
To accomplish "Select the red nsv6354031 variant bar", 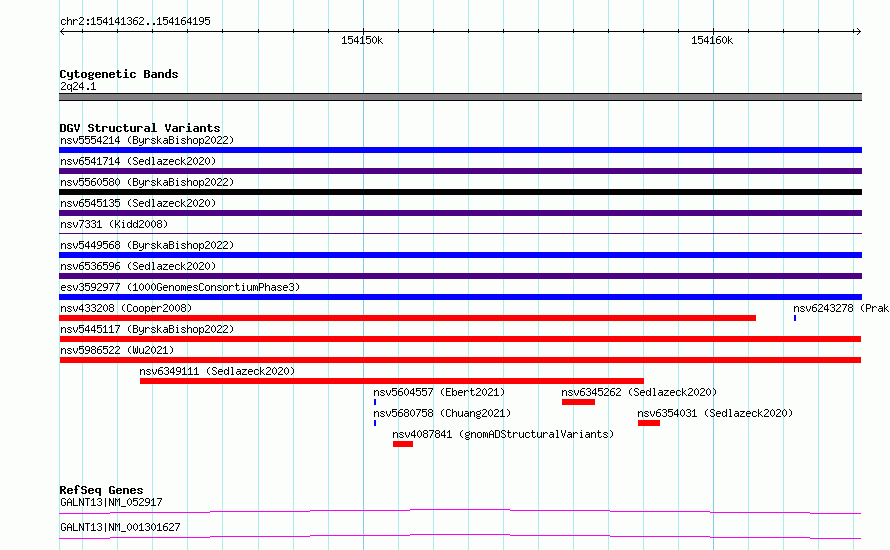I will (649, 423).
